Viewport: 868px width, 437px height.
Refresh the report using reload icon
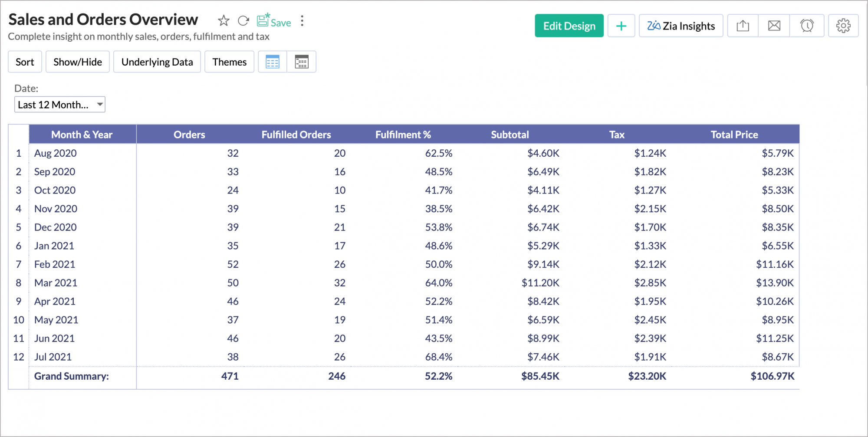pos(243,21)
